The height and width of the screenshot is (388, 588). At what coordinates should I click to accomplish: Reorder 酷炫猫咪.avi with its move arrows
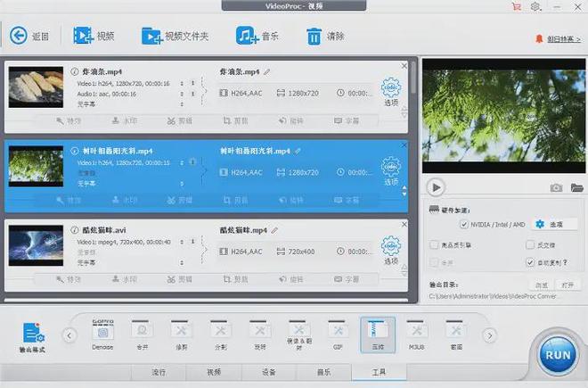[x=404, y=270]
